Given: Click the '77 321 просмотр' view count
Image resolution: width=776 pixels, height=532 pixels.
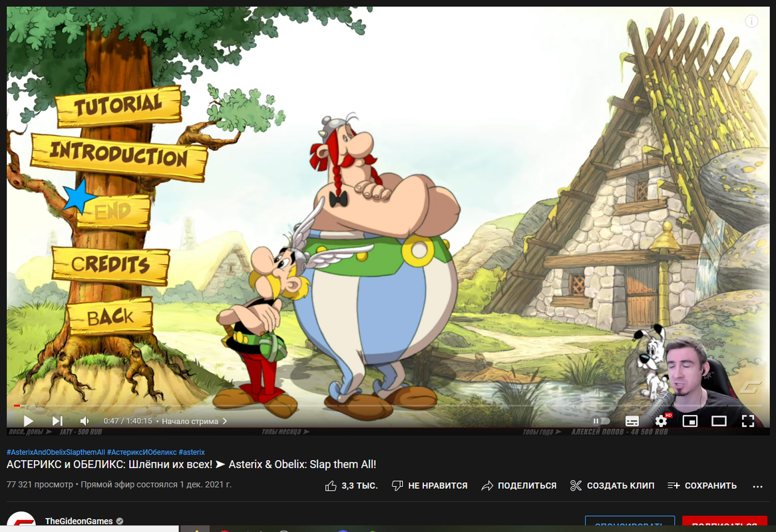Looking at the screenshot, I should click(x=39, y=485).
